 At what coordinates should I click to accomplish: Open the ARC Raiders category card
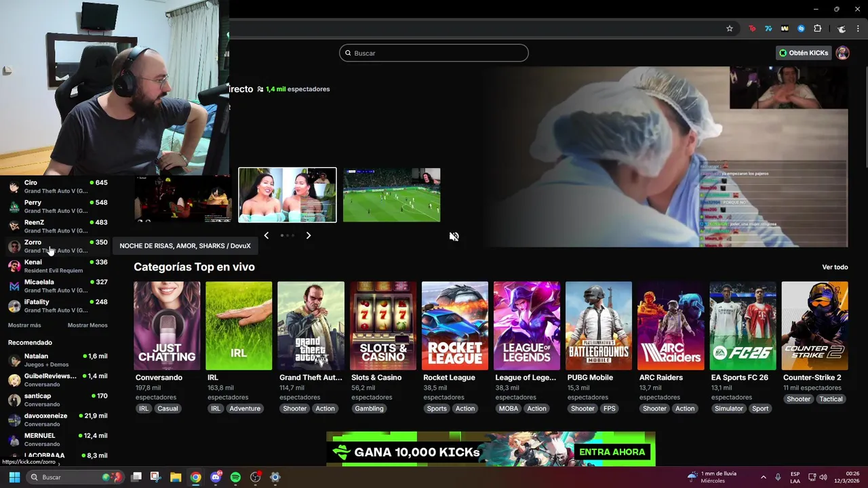coord(671,326)
